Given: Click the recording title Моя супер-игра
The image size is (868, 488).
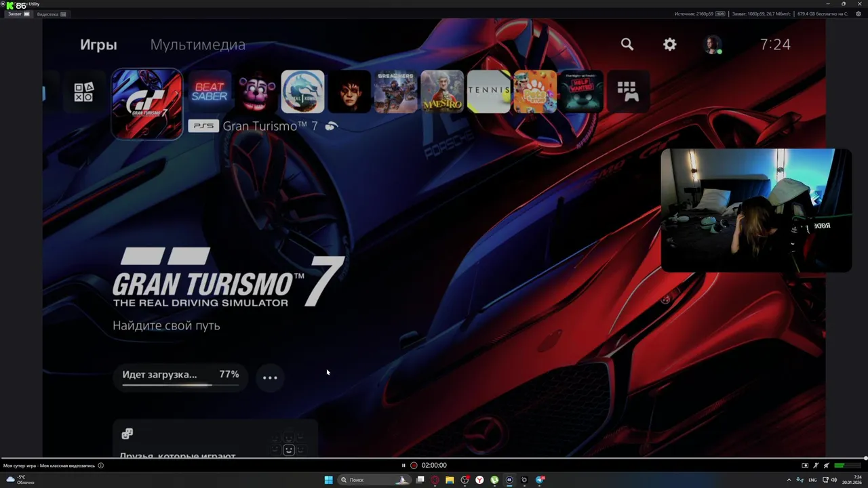Looking at the screenshot, I should pos(49,466).
